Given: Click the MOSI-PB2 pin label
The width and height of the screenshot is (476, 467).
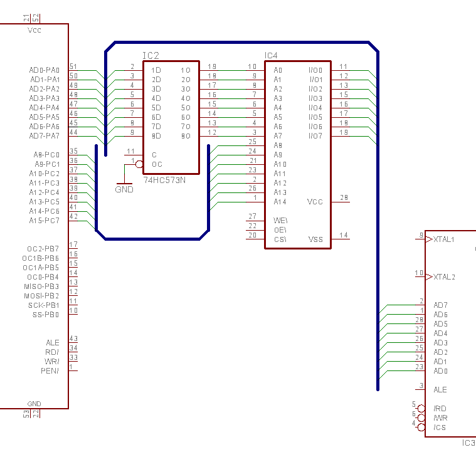Looking at the screenshot, I should 41,296.
